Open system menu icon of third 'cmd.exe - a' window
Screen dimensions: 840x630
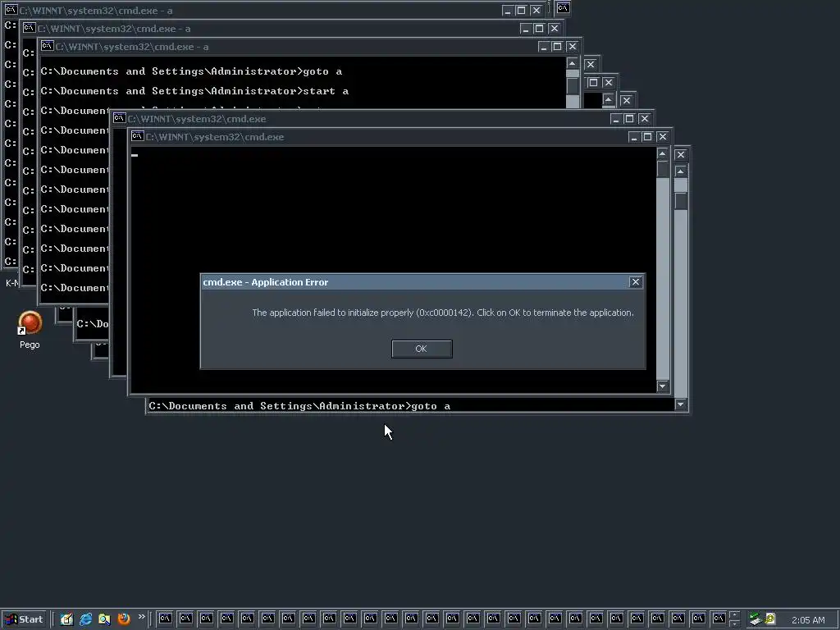[x=47, y=46]
